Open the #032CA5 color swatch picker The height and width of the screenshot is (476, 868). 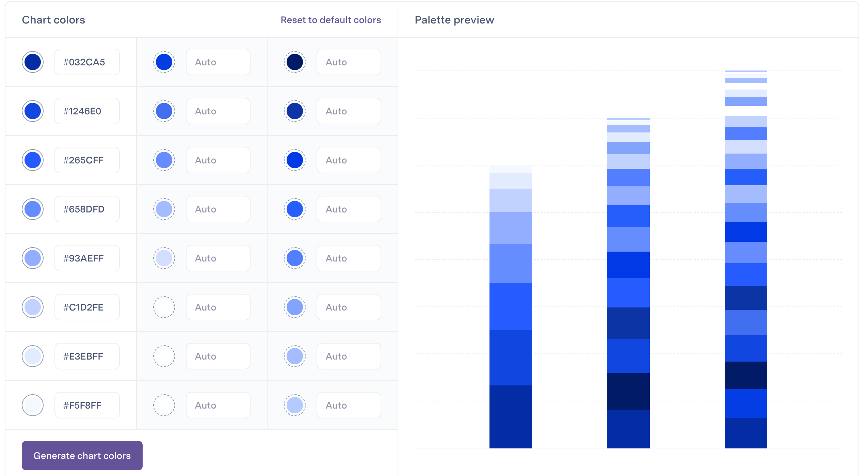tap(32, 62)
